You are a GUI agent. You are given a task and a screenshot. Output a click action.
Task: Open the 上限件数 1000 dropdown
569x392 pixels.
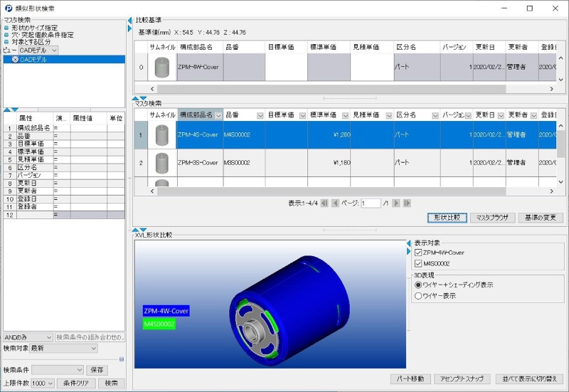click(x=50, y=383)
